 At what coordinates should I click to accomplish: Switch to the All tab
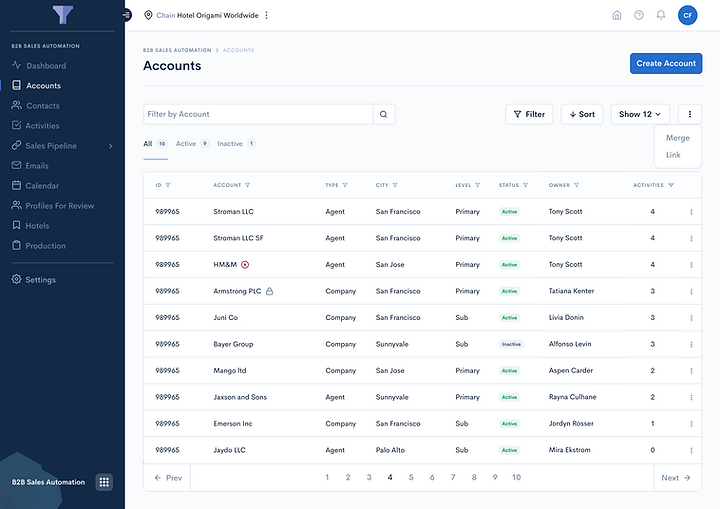[155, 144]
